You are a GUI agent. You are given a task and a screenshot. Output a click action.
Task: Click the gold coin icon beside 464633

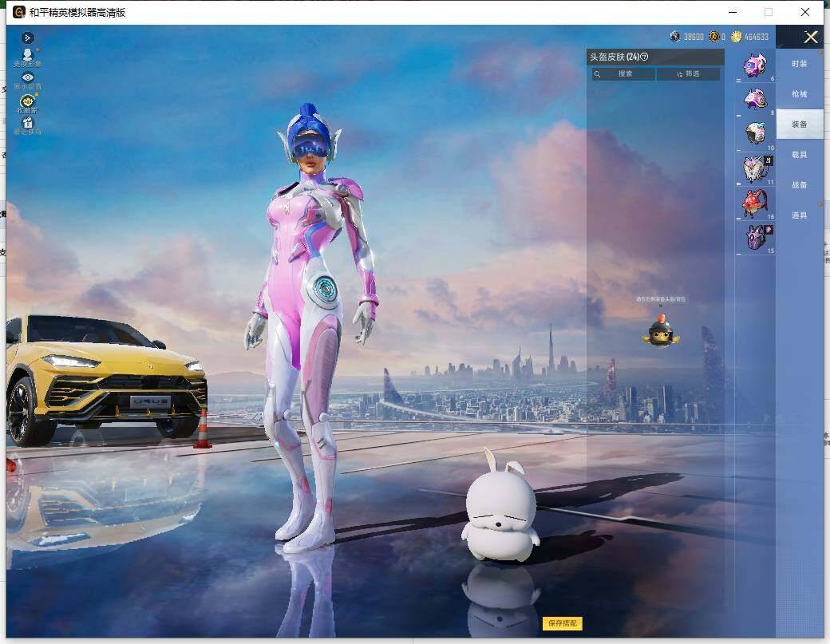pos(737,37)
